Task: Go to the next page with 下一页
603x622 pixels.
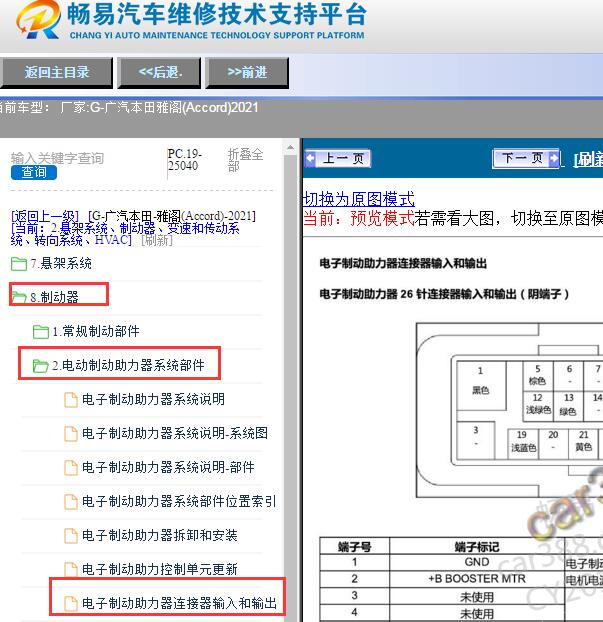Action: tap(526, 159)
